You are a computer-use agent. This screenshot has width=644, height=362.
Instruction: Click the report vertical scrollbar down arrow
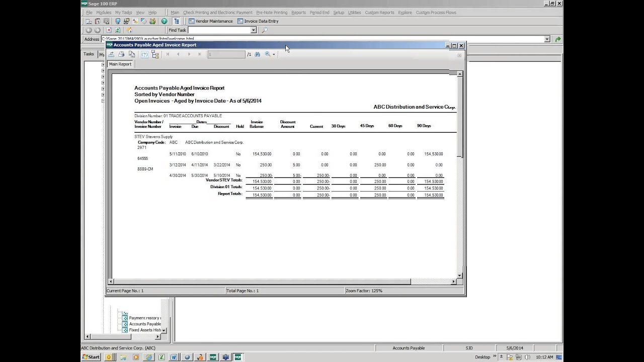tap(459, 276)
